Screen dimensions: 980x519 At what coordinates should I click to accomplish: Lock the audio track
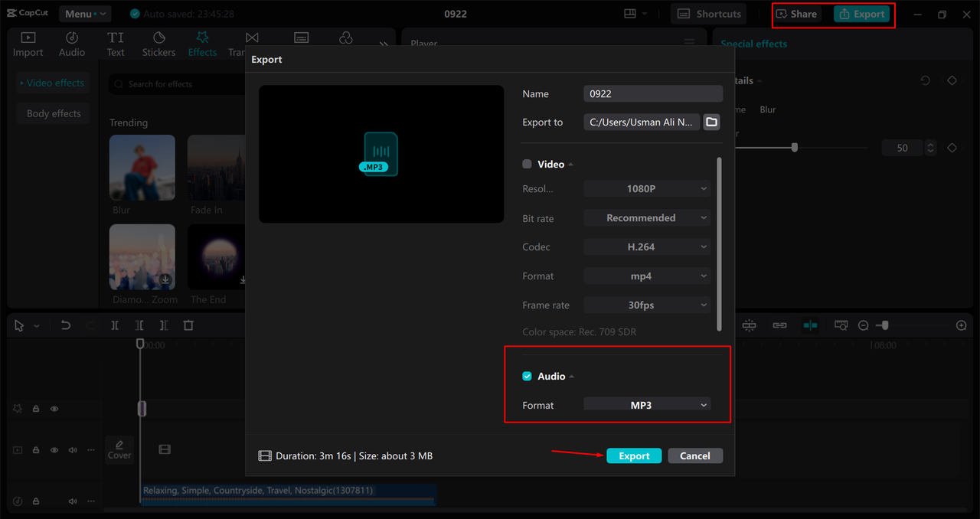36,501
